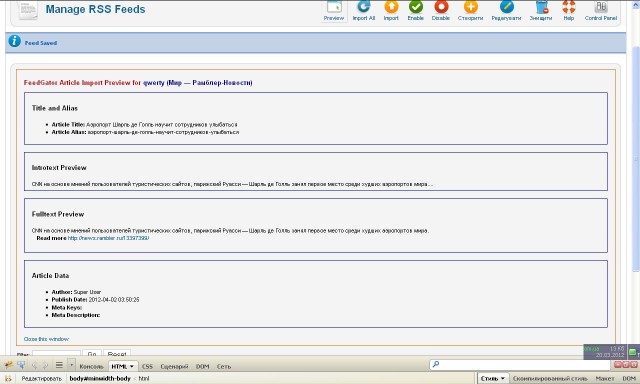Image resolution: width=640 pixels, height=384 pixels.
Task: Click the red Disable icon
Action: [x=441, y=7]
